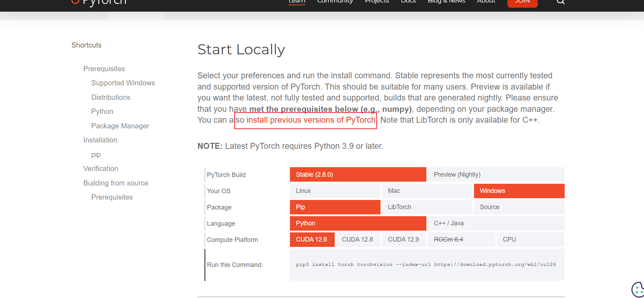Open the Docs menu
The image size is (644, 298).
(x=408, y=2)
